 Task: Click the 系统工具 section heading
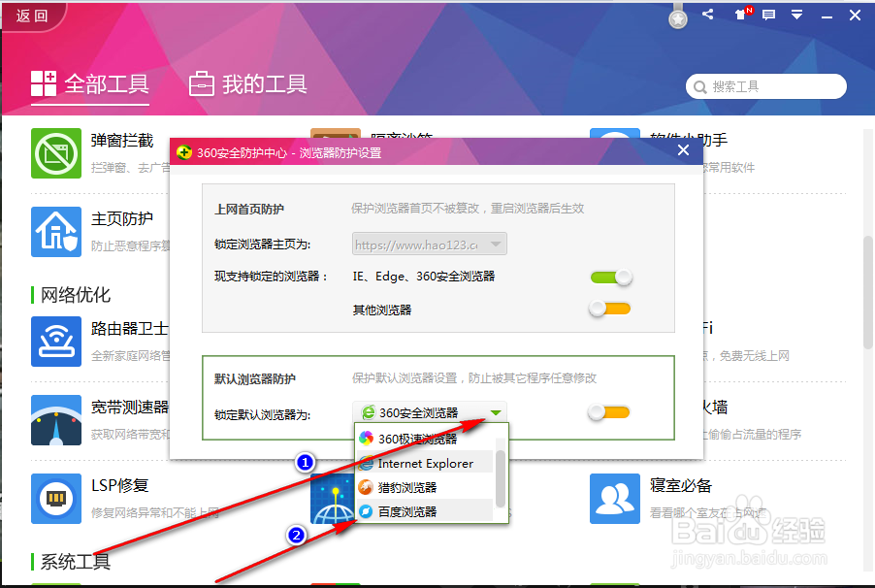76,562
